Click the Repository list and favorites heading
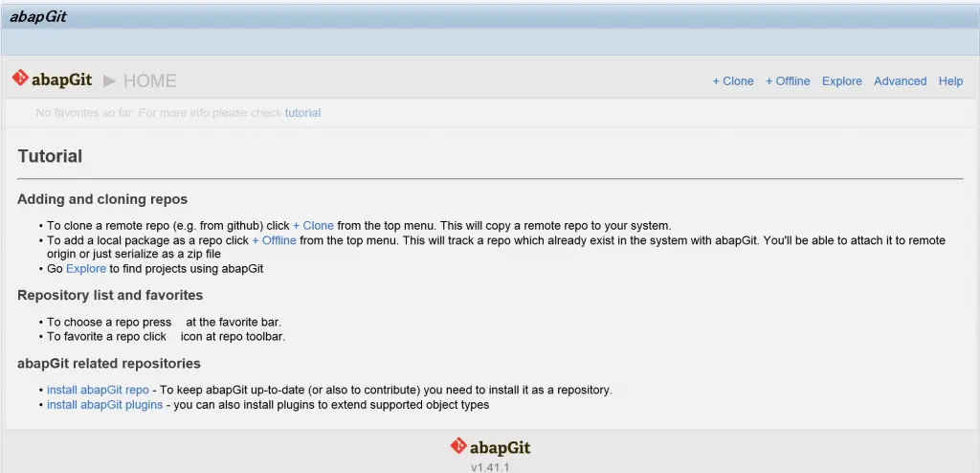This screenshot has height=473, width=980. 110,295
